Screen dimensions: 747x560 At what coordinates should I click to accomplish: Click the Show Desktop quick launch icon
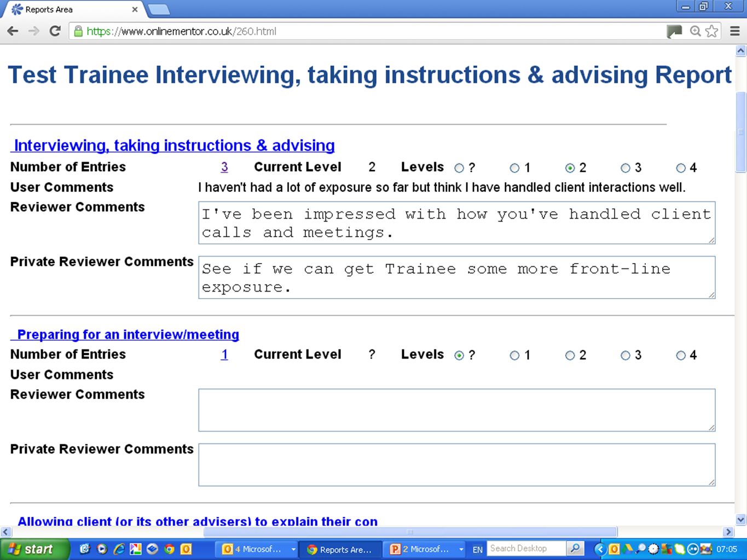click(85, 549)
